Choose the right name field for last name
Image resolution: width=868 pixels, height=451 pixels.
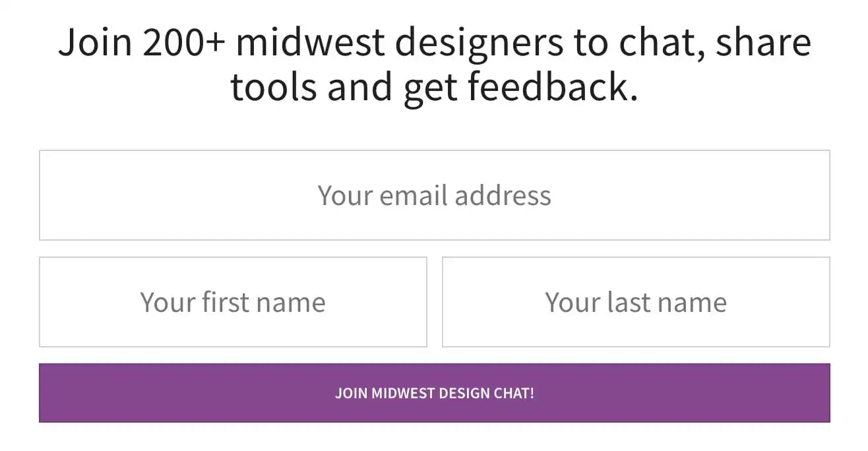[x=636, y=302]
